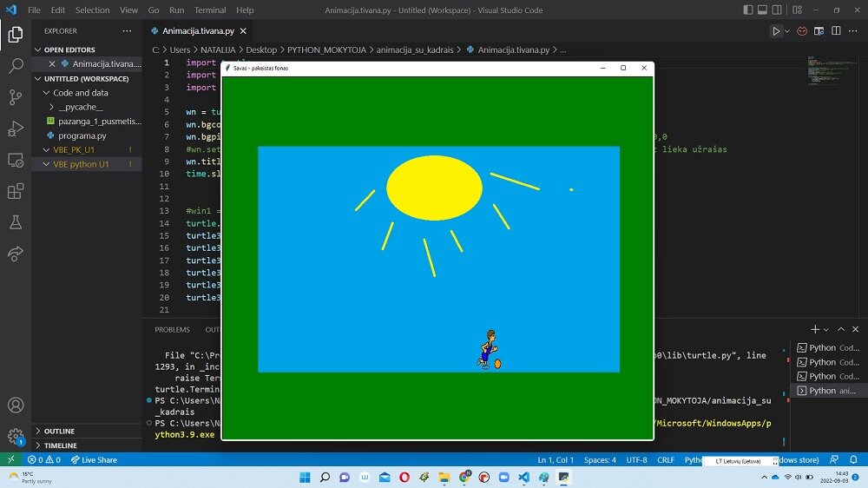Toggle the bottom Panel layout button
This screenshot has height=488, width=868.
pyautogui.click(x=763, y=10)
